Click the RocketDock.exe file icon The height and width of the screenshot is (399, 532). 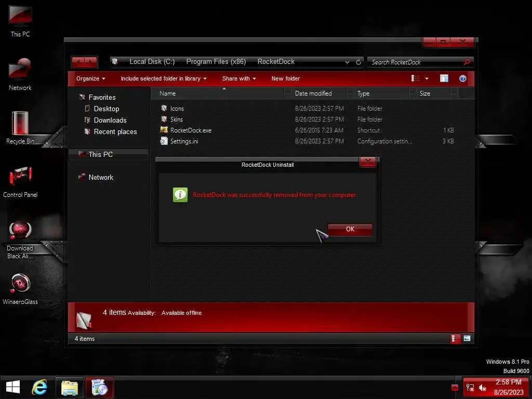[164, 130]
